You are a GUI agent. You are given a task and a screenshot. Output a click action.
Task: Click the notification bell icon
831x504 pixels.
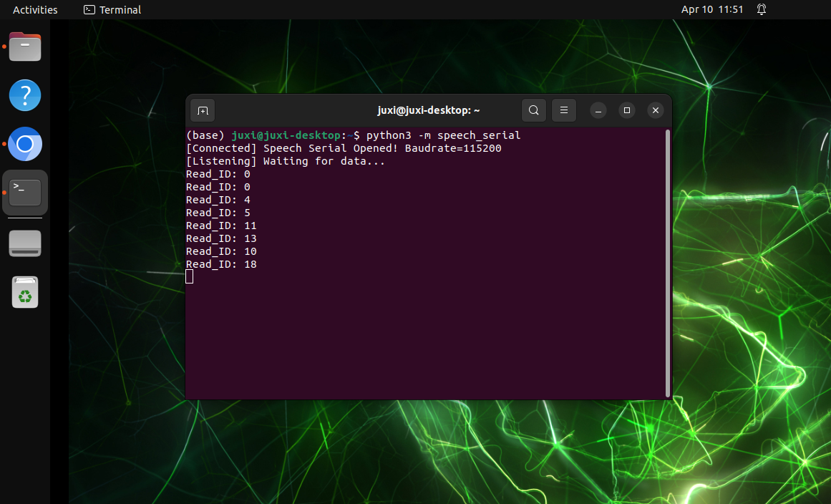click(x=762, y=9)
